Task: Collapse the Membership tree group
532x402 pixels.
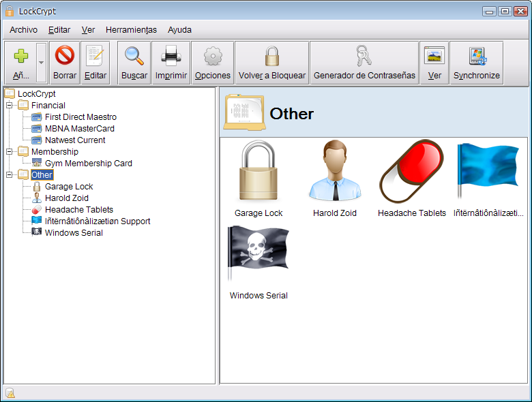Action: pos(10,152)
